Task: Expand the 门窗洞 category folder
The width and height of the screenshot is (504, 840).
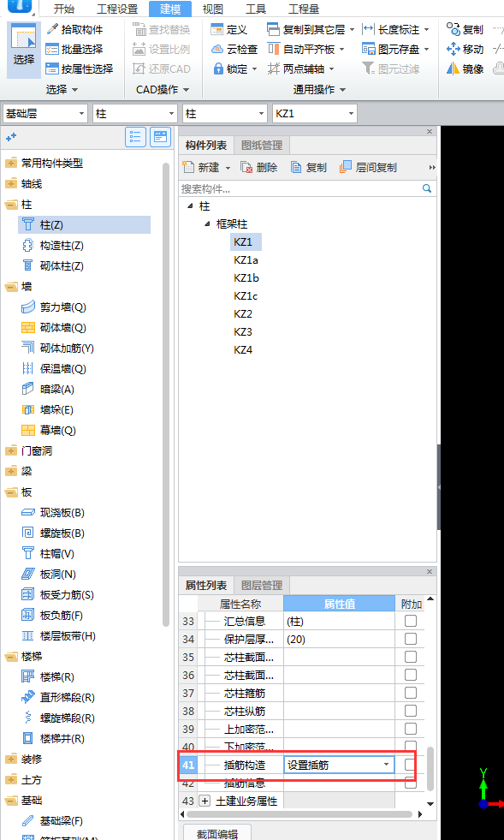Action: coord(11,451)
